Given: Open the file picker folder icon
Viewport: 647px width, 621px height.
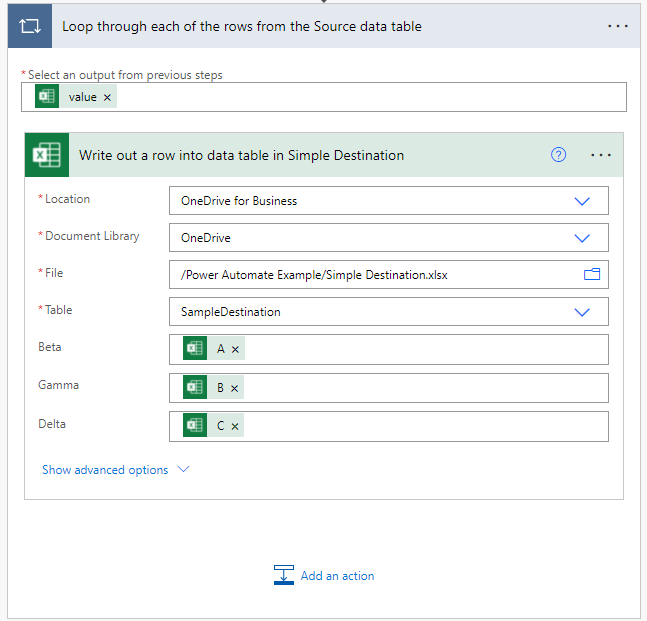Looking at the screenshot, I should point(592,274).
